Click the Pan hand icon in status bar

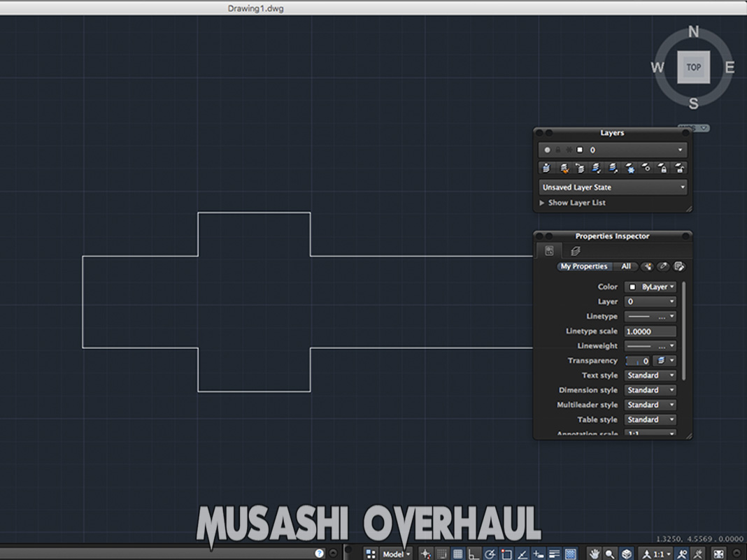(594, 554)
